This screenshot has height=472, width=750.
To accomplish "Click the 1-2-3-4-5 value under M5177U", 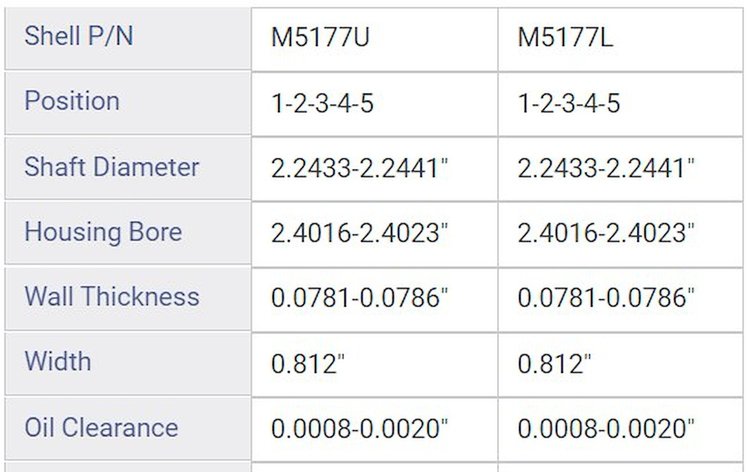I will [x=322, y=103].
